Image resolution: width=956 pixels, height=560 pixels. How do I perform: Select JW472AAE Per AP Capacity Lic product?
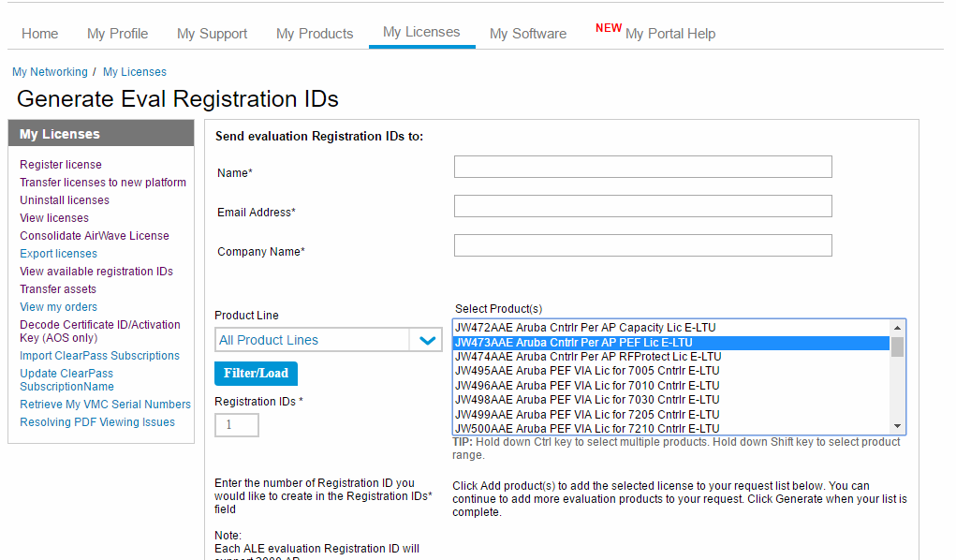pyautogui.click(x=670, y=328)
